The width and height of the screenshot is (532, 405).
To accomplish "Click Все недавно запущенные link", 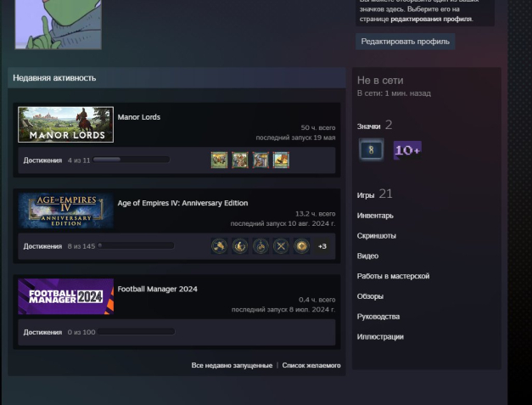I will [232, 365].
